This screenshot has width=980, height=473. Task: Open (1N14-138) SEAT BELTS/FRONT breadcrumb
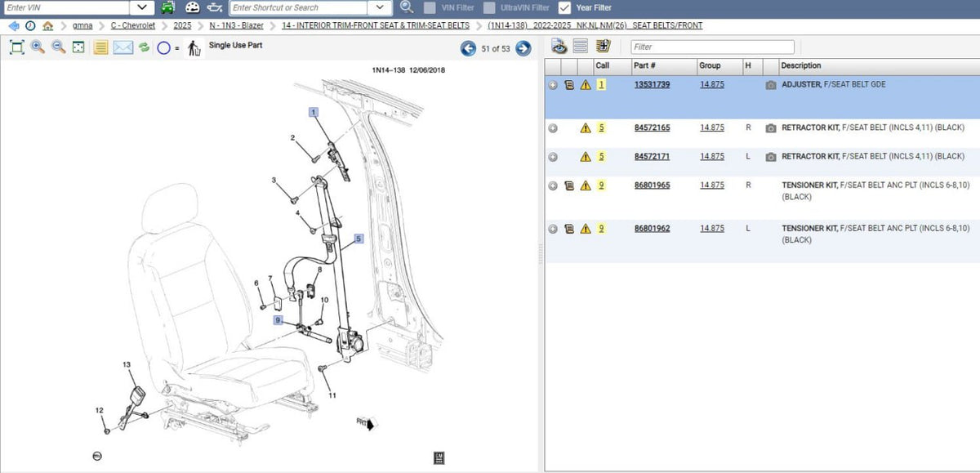coord(595,25)
